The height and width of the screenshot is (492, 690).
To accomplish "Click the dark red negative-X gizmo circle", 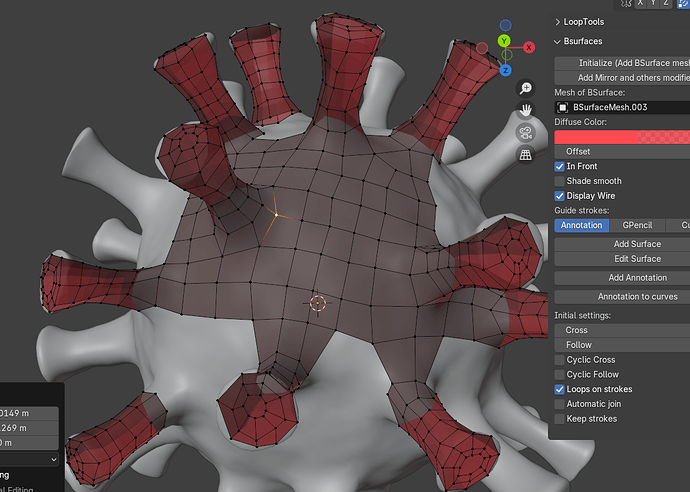I will [x=482, y=48].
